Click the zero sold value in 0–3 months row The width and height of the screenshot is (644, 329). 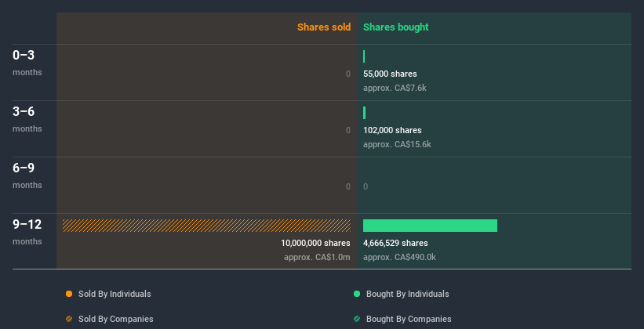pos(348,74)
